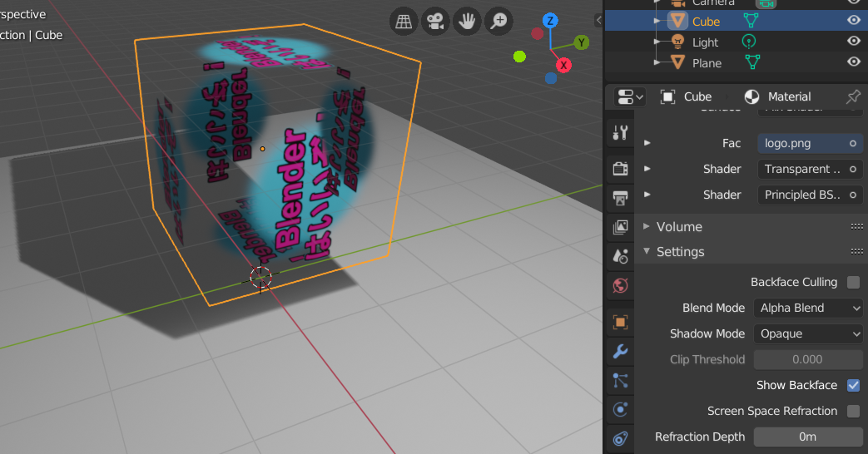Enable the Backface Culling checkbox
Screen dimensions: 868x454
point(854,282)
